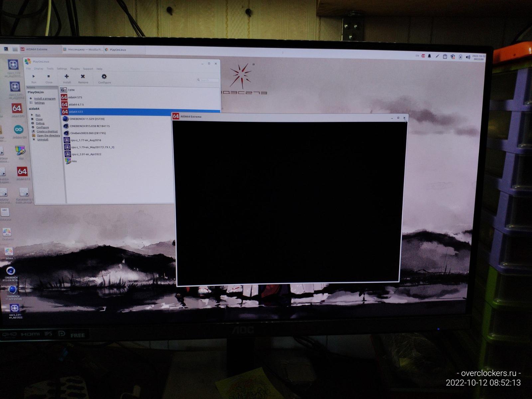Click the Settings link under PlayOnLinux actions
Image resolution: width=532 pixels, height=399 pixels.
pyautogui.click(x=40, y=103)
